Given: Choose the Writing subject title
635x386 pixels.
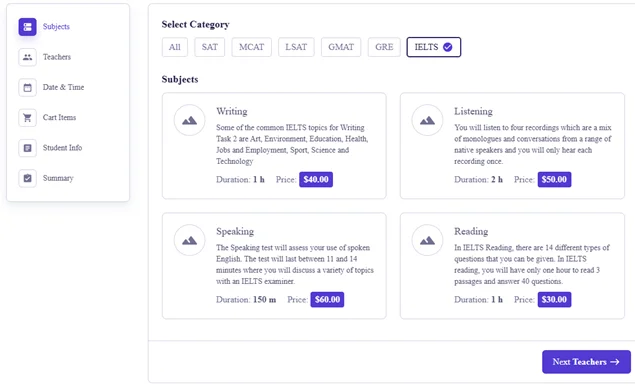Looking at the screenshot, I should pyautogui.click(x=232, y=111).
